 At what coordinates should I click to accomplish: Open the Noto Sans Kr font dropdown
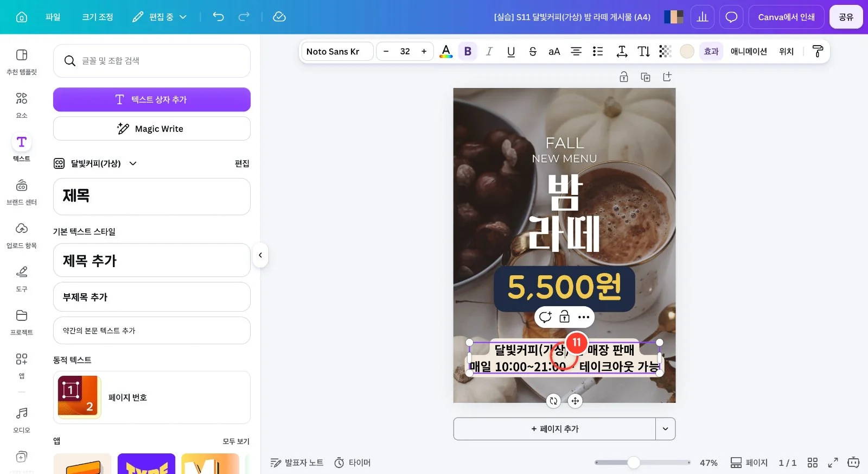(x=337, y=52)
